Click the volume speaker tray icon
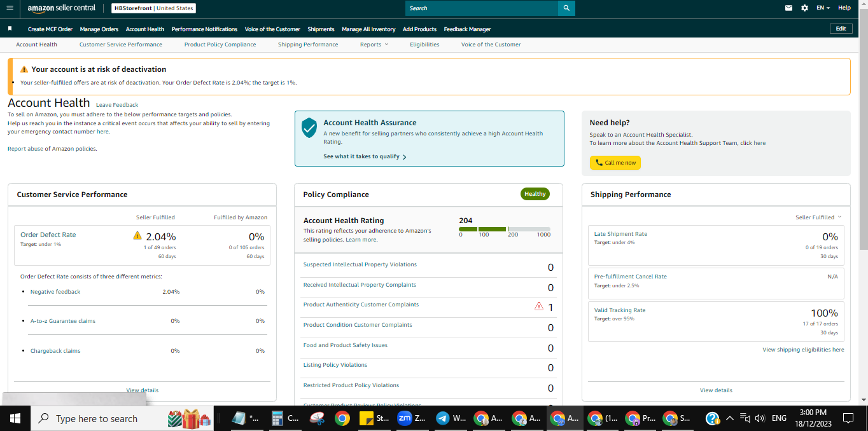 (759, 418)
